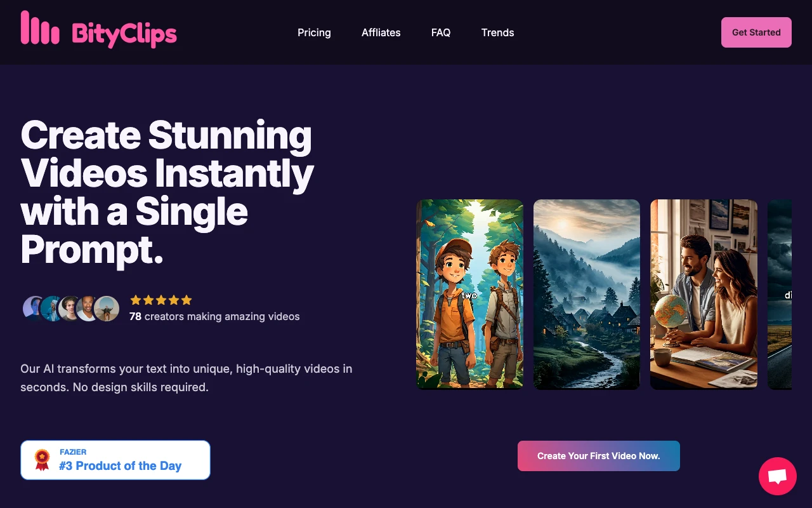Viewport: 812px width, 508px height.
Task: Click the last star in the rating
Action: coord(187,300)
